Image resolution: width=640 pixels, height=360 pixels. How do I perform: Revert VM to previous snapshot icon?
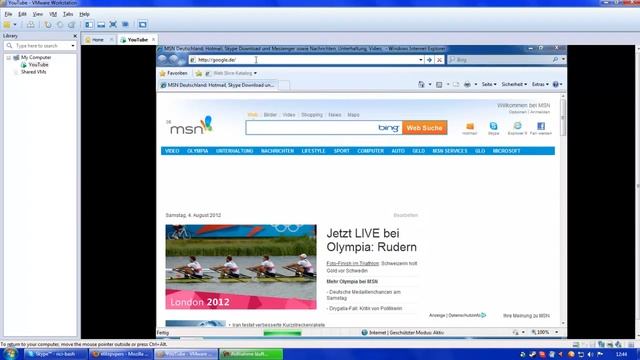tap(60, 24)
